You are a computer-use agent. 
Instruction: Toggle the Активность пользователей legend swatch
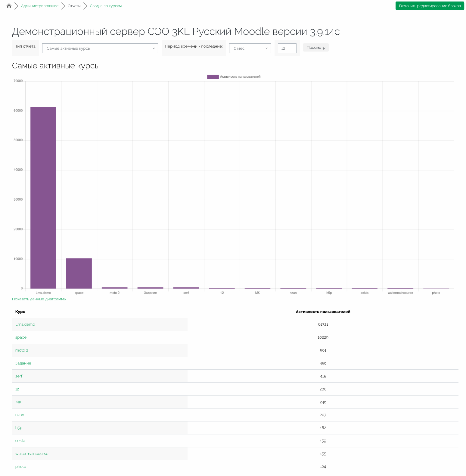pyautogui.click(x=213, y=77)
